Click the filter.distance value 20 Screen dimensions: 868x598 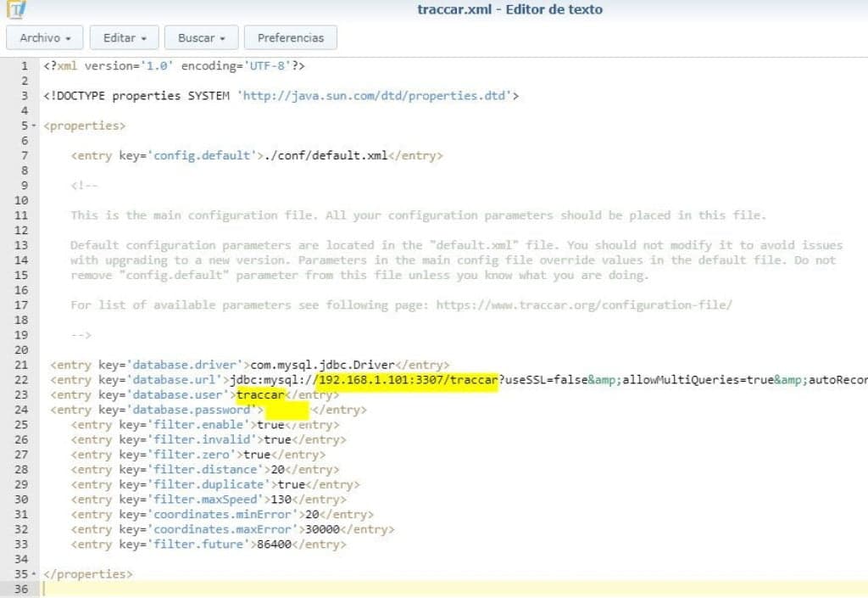[x=278, y=470]
